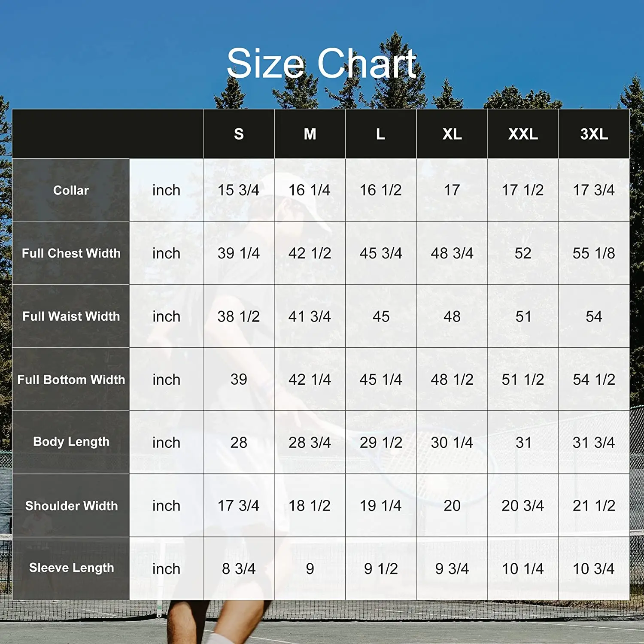Screen dimensions: 644x644
Task: Click the Collar row label
Action: 71,190
